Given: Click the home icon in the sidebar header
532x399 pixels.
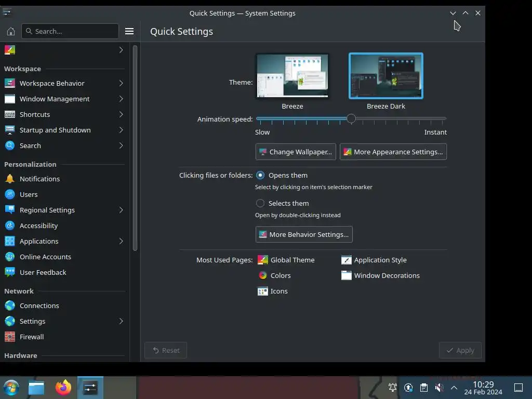Looking at the screenshot, I should [x=11, y=31].
